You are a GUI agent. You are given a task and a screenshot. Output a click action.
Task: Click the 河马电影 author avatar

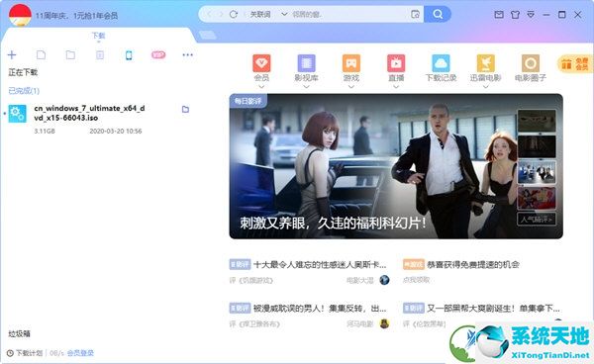[x=384, y=323]
